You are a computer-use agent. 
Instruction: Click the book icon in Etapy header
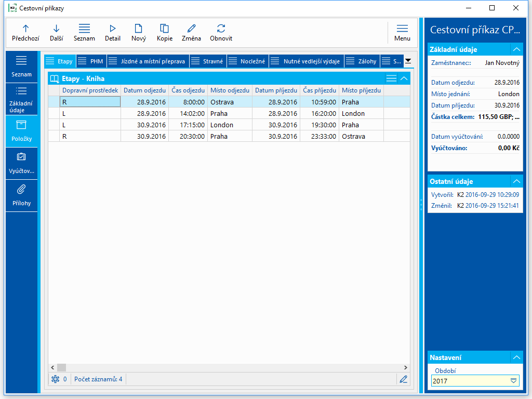54,79
